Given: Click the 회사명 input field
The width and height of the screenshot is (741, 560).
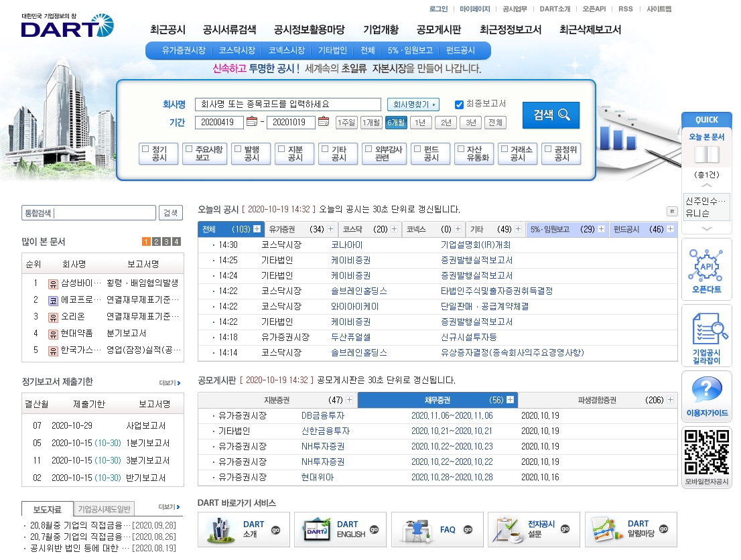Looking at the screenshot, I should [x=288, y=104].
